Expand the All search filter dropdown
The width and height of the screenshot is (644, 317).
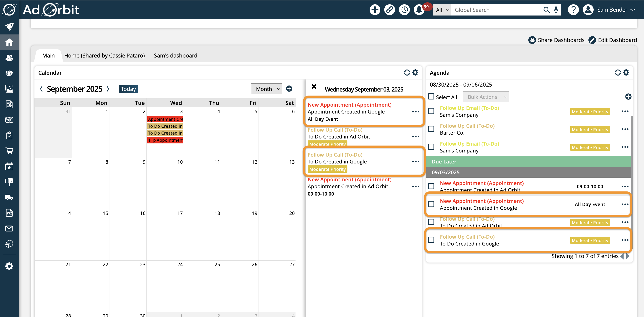(x=442, y=9)
